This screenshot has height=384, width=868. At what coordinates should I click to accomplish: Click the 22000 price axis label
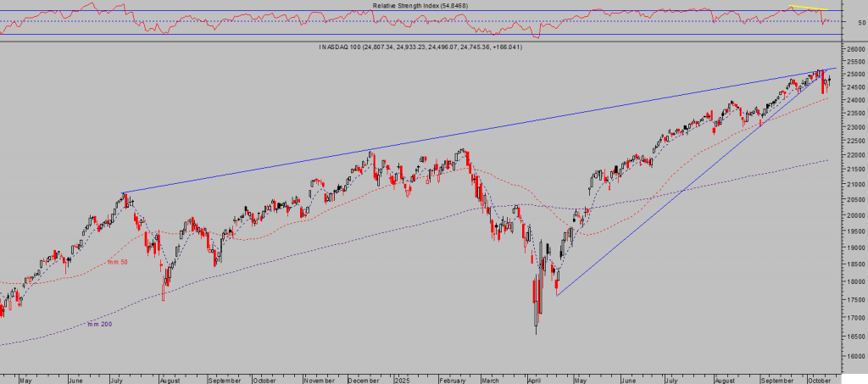click(x=854, y=156)
